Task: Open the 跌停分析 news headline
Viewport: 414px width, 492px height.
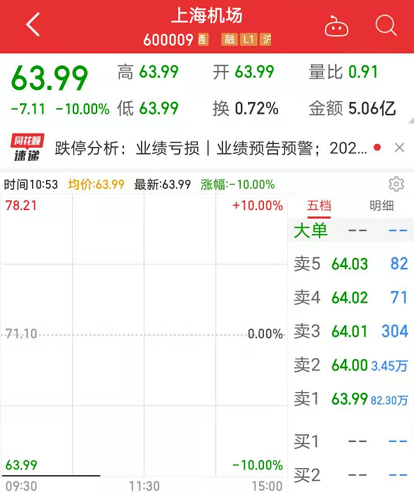Action: 211,148
